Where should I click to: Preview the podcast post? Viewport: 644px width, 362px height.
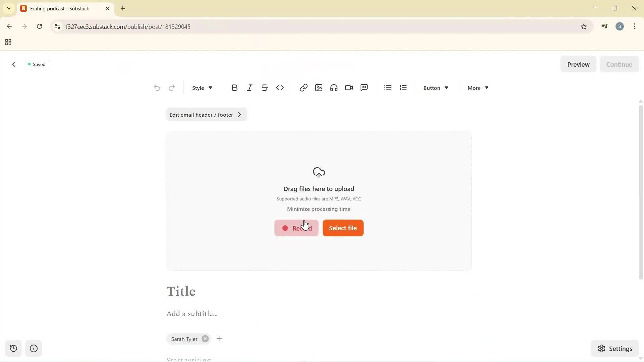(x=579, y=64)
